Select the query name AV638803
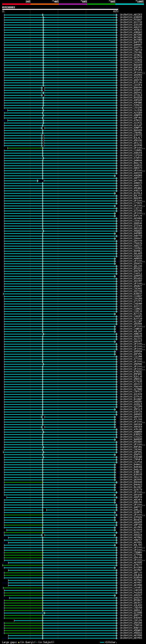 coord(8,8)
